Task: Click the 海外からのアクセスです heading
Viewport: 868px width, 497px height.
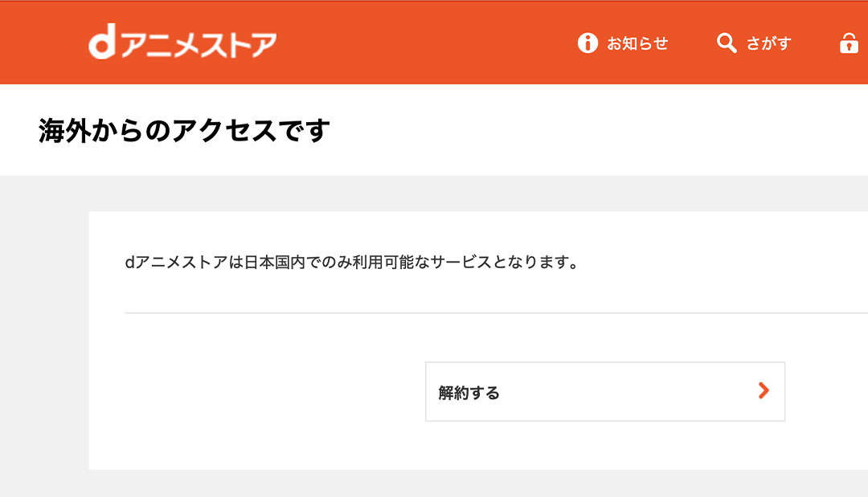Action: pos(184,130)
